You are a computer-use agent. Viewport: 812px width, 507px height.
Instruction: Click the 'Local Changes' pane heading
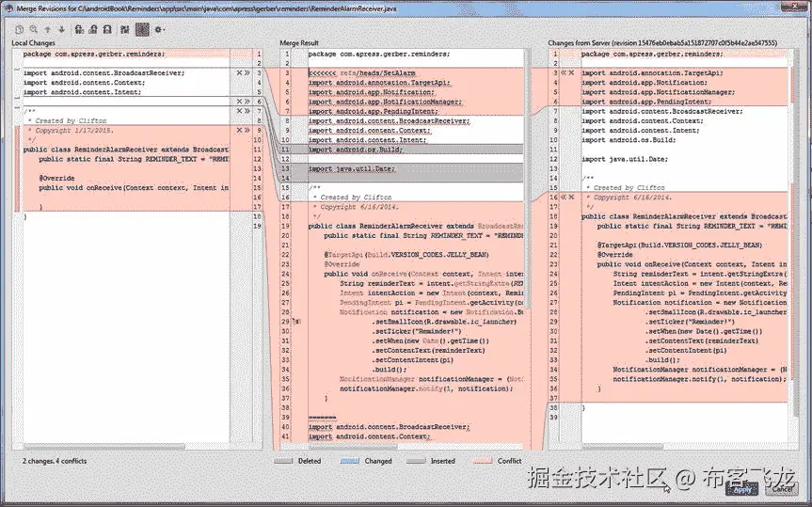point(33,43)
